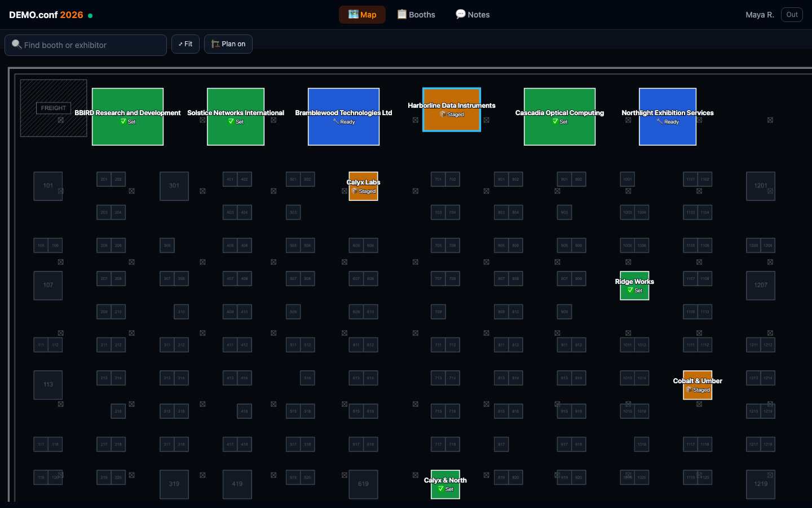Select small booth 519
This screenshot has height=508, width=812.
click(x=293, y=478)
